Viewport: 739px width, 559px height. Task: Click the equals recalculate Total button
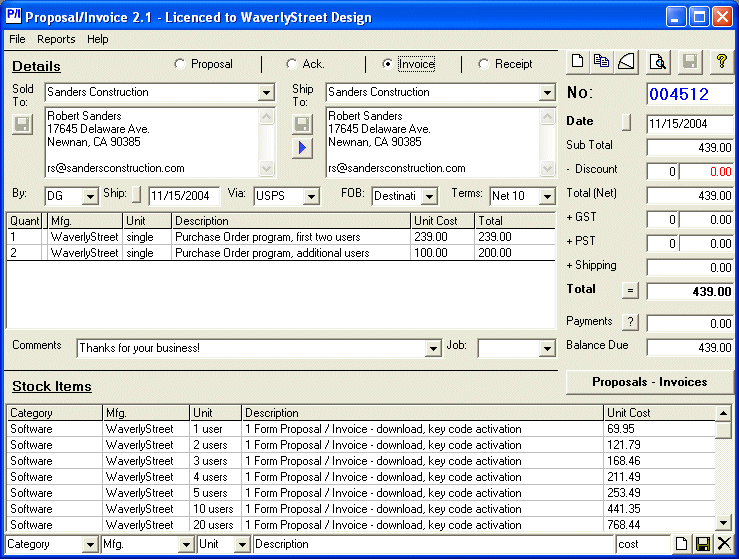point(630,290)
